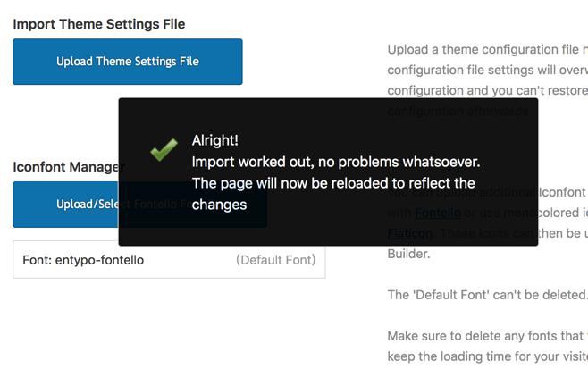This screenshot has height=369, width=588.
Task: Click 'configuration and you can't restore' line
Action: click(488, 91)
